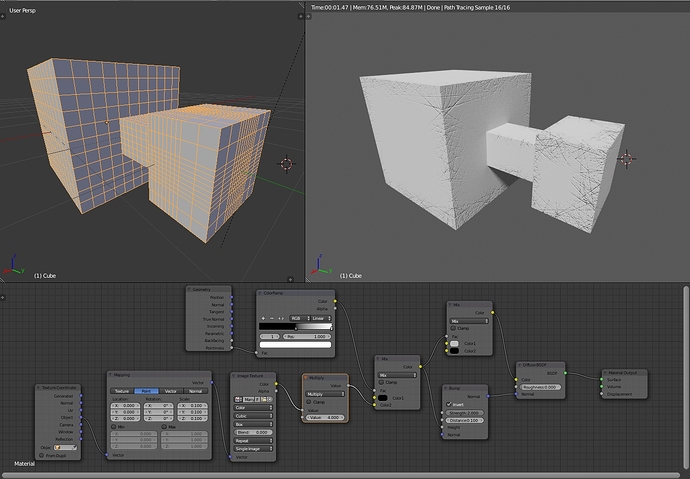Click the horizontal scrollbar below the node editor
This screenshot has height=479, width=690.
(x=340, y=475)
